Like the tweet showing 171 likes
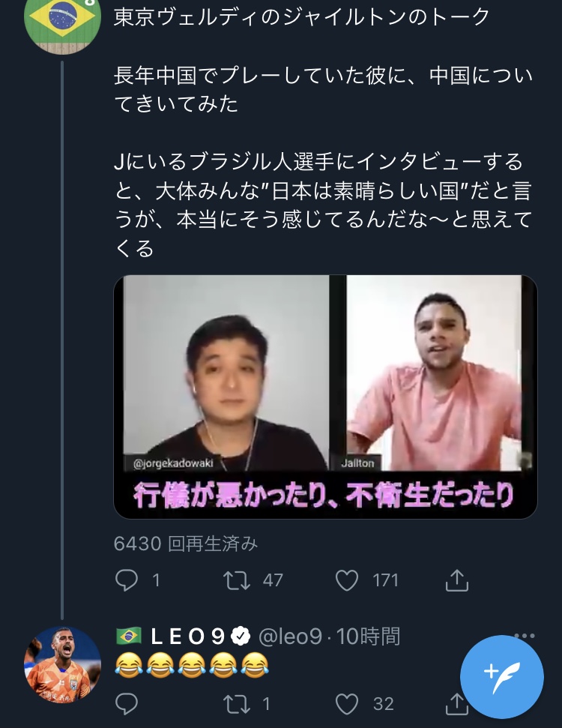This screenshot has height=728, width=562. click(347, 580)
